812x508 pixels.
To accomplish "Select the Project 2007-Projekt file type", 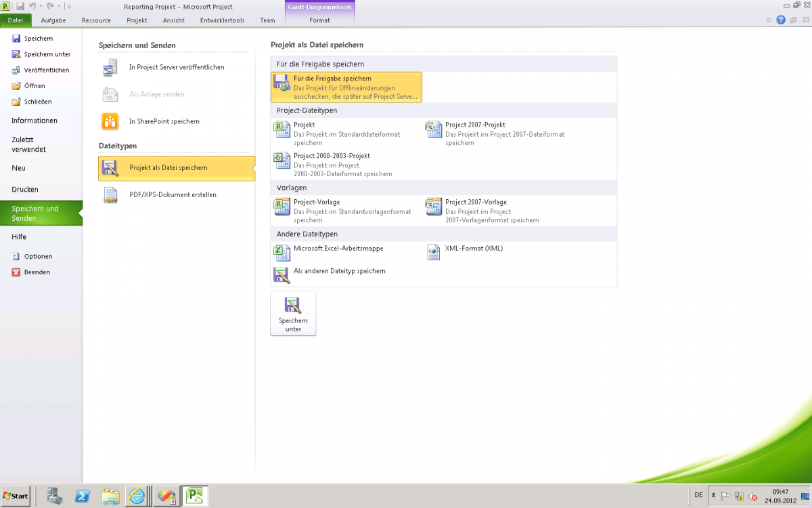I will [x=498, y=133].
